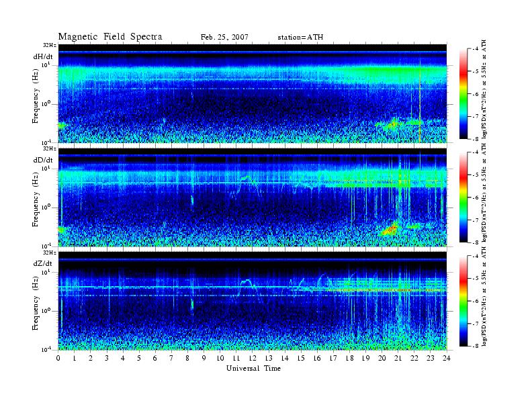Viewport: 532px width, 411px height.
Task: Click the dZ/dt panel label
Action: click(x=43, y=263)
